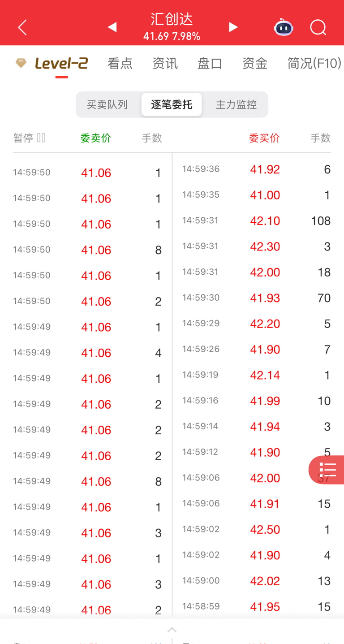Switch to 主力监控 segment
Image resolution: width=344 pixels, height=644 pixels.
pyautogui.click(x=236, y=105)
